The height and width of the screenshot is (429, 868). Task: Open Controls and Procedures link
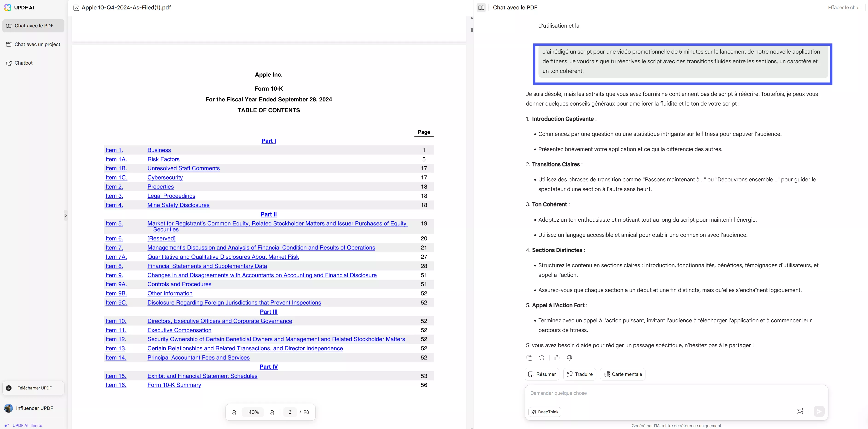pyautogui.click(x=179, y=284)
